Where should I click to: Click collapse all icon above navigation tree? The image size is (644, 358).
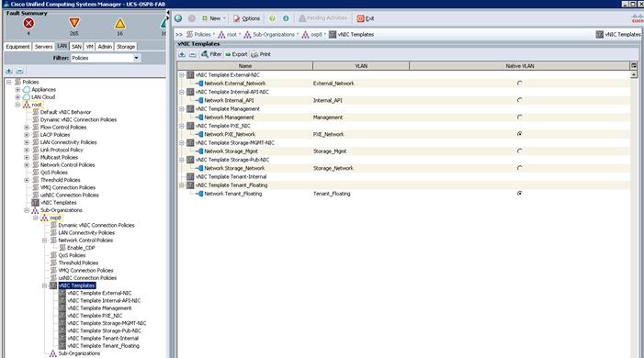coord(19,71)
